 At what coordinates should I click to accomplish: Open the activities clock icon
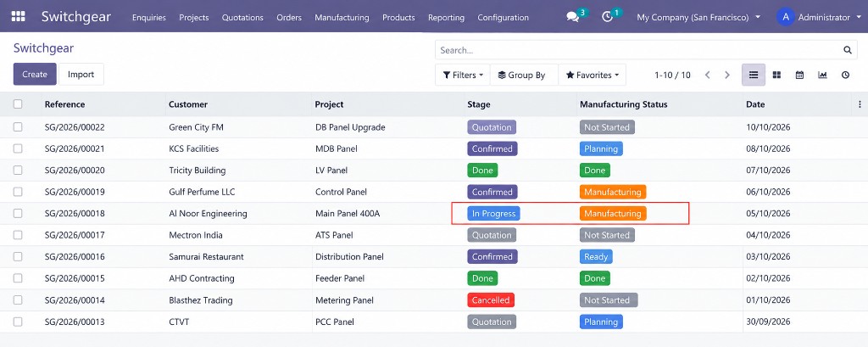pyautogui.click(x=607, y=17)
